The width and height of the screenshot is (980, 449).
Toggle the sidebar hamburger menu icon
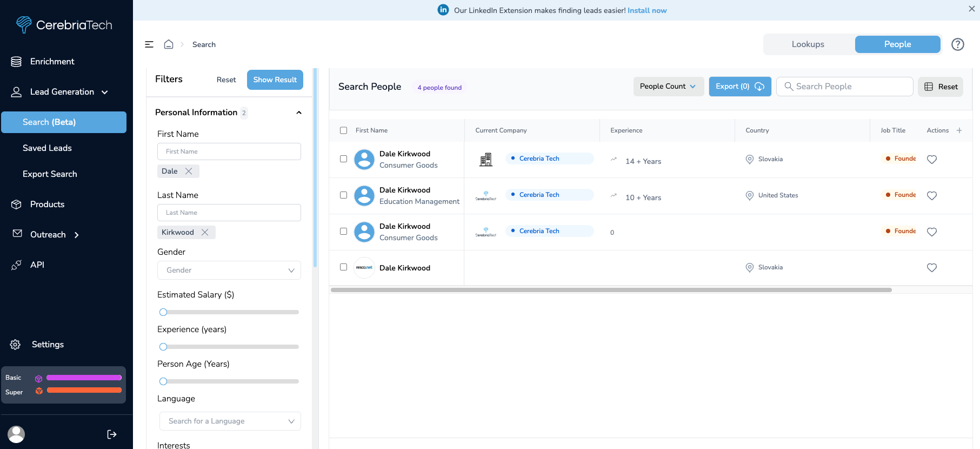[149, 44]
